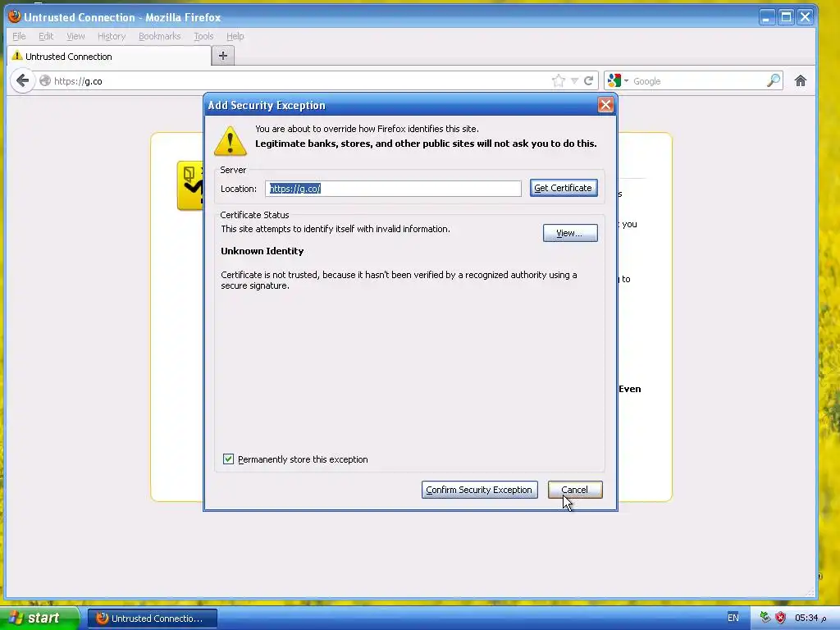840x630 pixels.
Task: Click the green network tray icon
Action: click(765, 618)
